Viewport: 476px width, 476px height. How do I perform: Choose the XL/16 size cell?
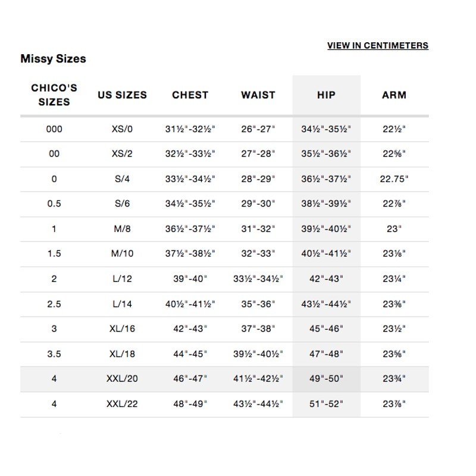point(122,329)
